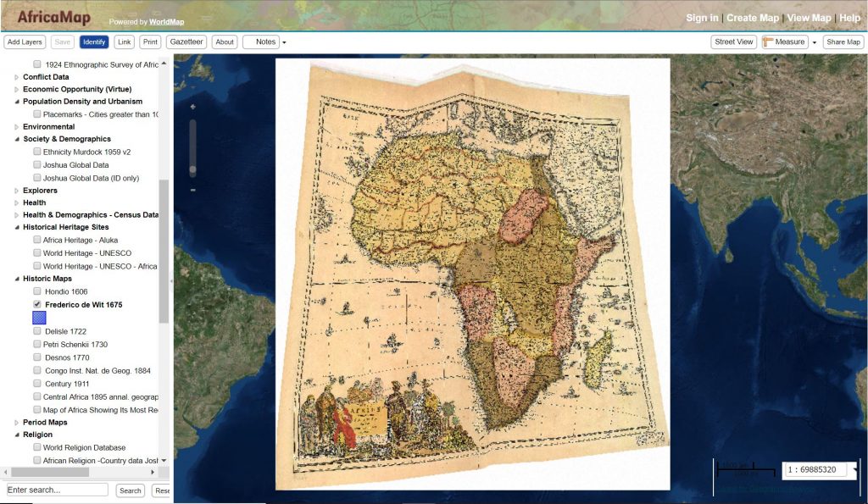Select African Religion -Country data layer

pyautogui.click(x=100, y=460)
